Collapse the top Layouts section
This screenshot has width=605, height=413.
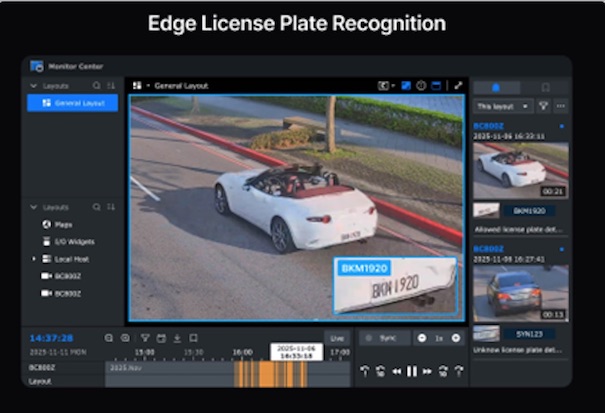coord(33,86)
